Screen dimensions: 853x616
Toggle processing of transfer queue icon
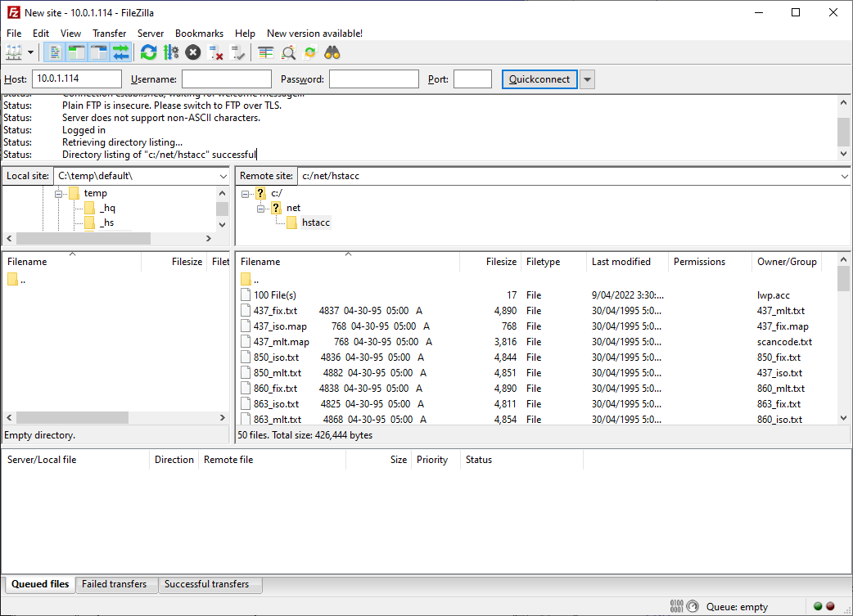click(171, 52)
